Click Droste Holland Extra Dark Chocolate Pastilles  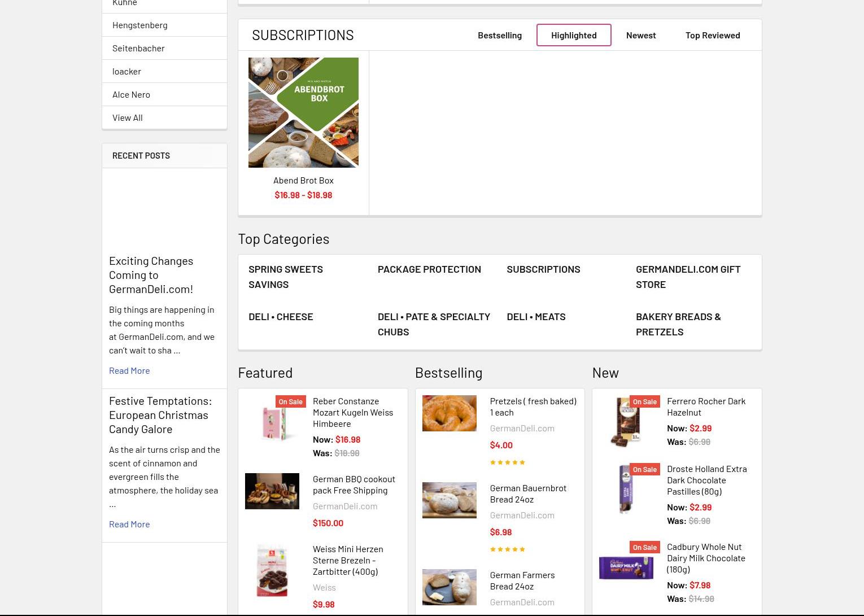point(707,480)
